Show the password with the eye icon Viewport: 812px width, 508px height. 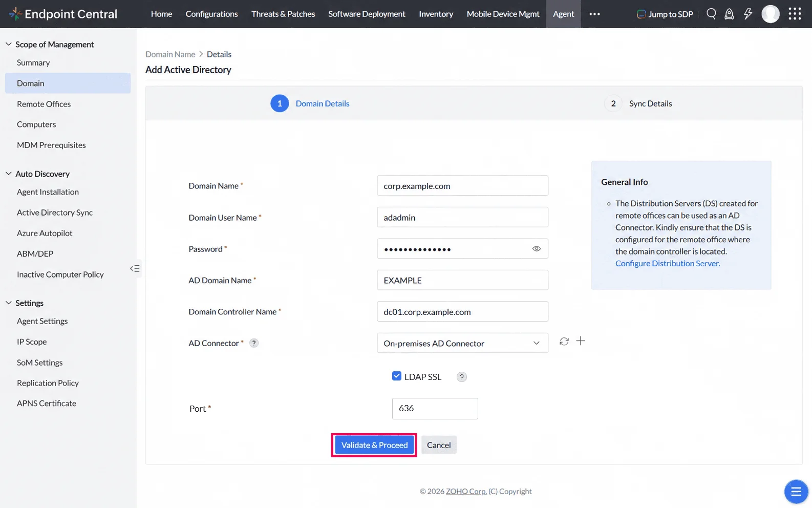pyautogui.click(x=537, y=249)
